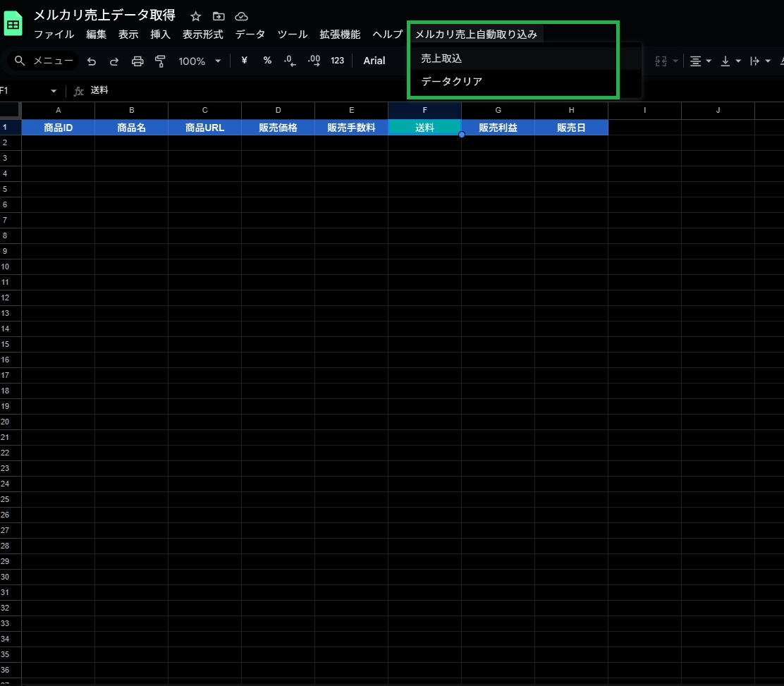Select the 商品URL header cell
This screenshot has width=784, height=686.
coord(205,128)
